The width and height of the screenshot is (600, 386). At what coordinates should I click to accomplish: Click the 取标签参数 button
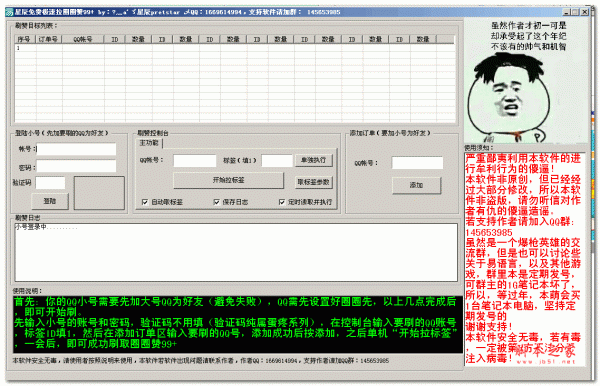313,182
